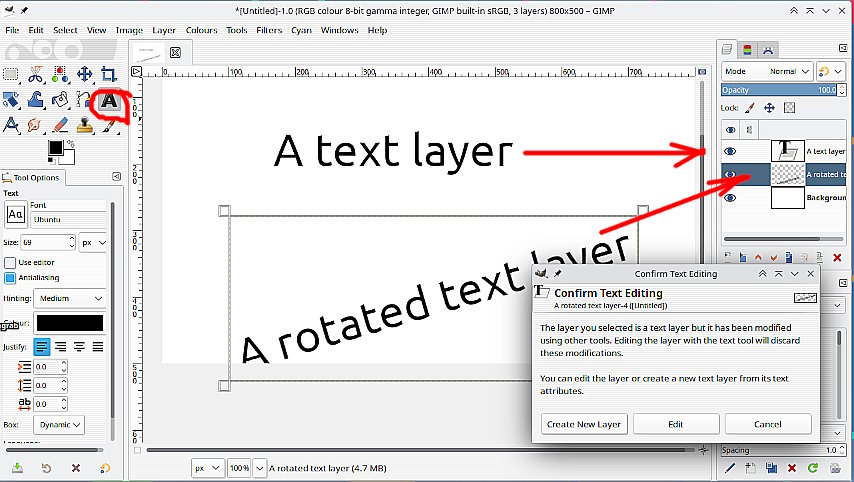The height and width of the screenshot is (482, 854).
Task: Raise the selected layer
Action: coord(758,257)
